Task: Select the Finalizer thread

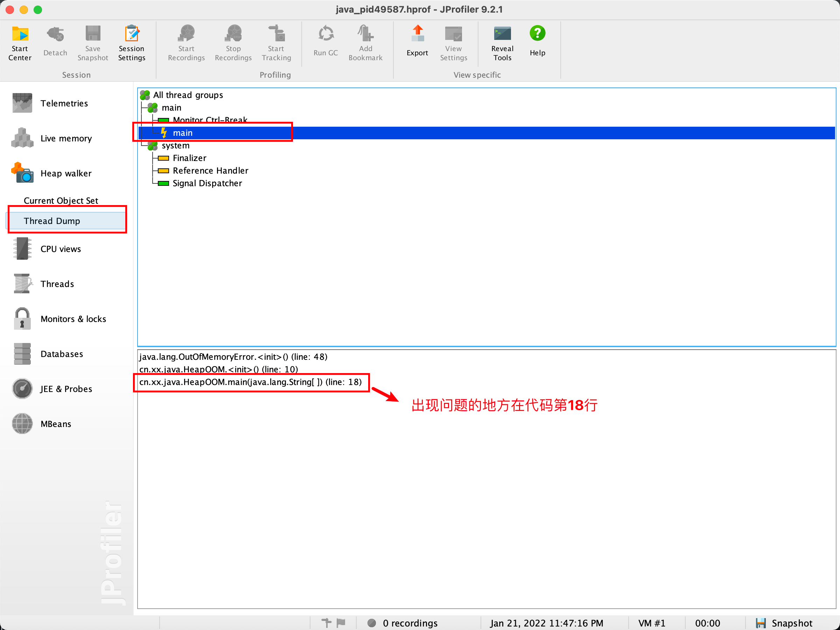Action: 189,158
